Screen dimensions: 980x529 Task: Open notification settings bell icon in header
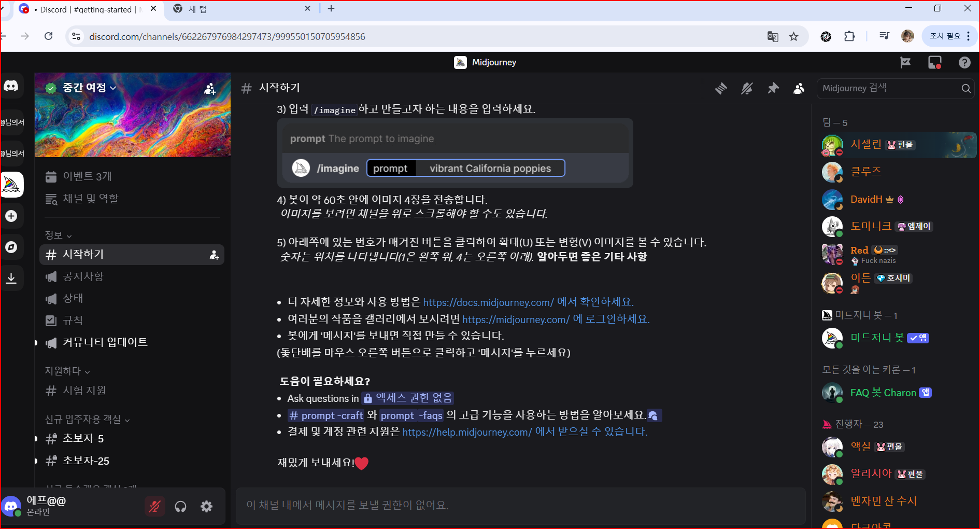[x=747, y=89]
